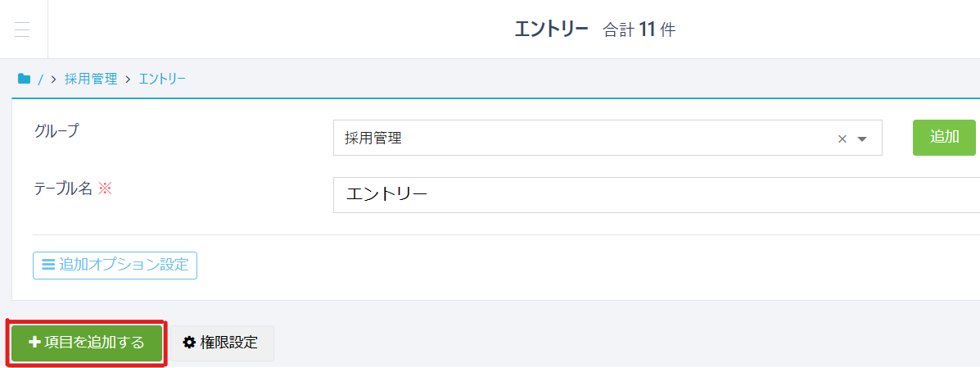Click the 合計 11 件 record count
The height and width of the screenshot is (368, 980).
point(639,30)
